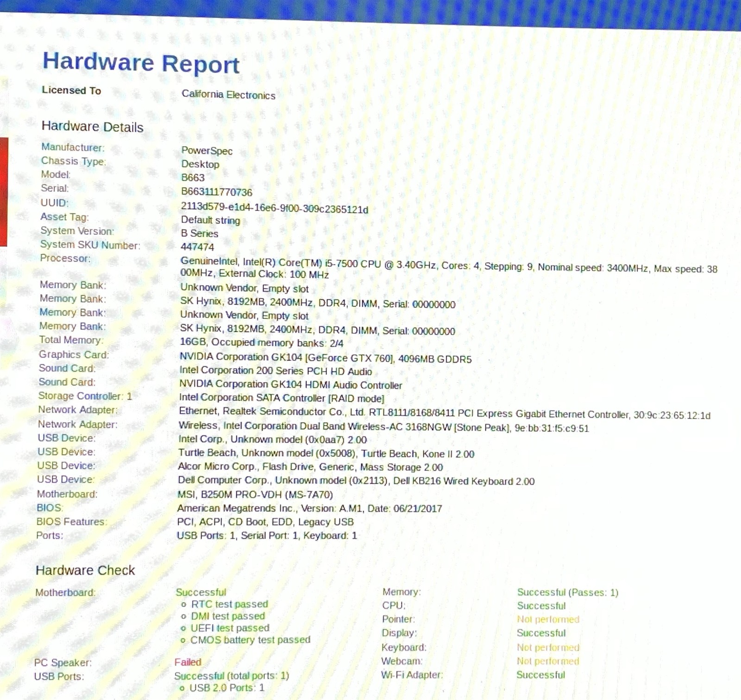Click the GeForce GTX 760 graphics card entry
Viewport: 741px width, 700px height.
coord(326,358)
